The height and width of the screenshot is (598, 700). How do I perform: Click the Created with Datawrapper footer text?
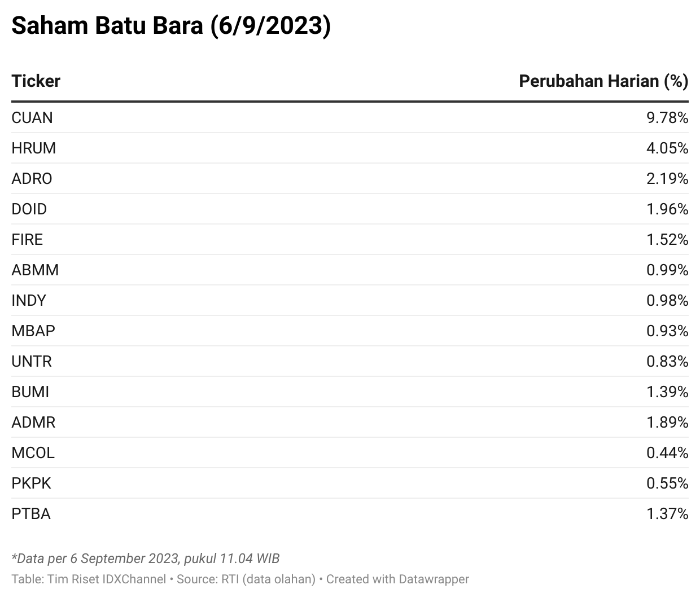pos(397,579)
